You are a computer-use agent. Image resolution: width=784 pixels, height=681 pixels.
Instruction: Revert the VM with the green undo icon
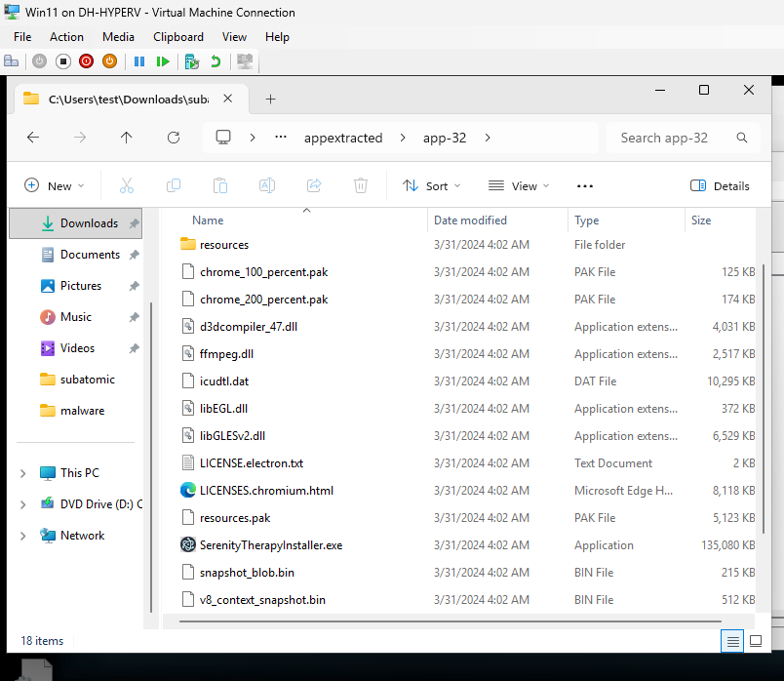[x=216, y=61]
